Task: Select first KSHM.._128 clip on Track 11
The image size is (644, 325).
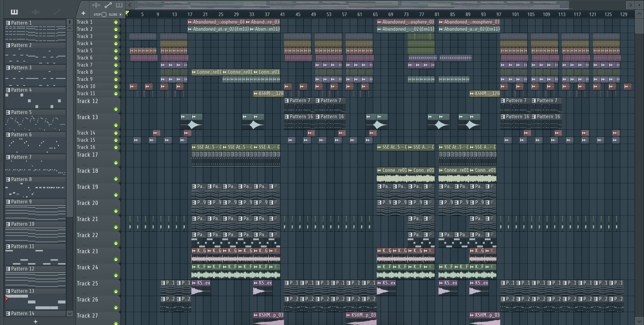Action: 269,94
